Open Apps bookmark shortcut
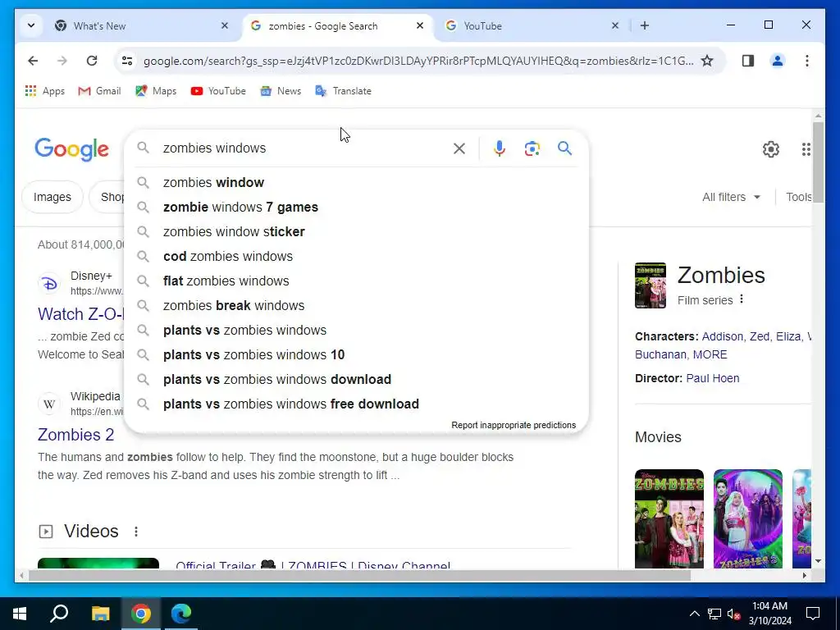 tap(45, 91)
